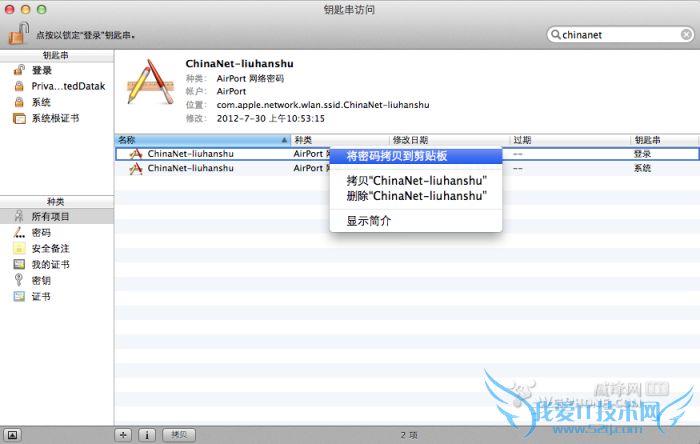Sort by 过期 column header
The height and width of the screenshot is (444, 700).
[x=570, y=140]
